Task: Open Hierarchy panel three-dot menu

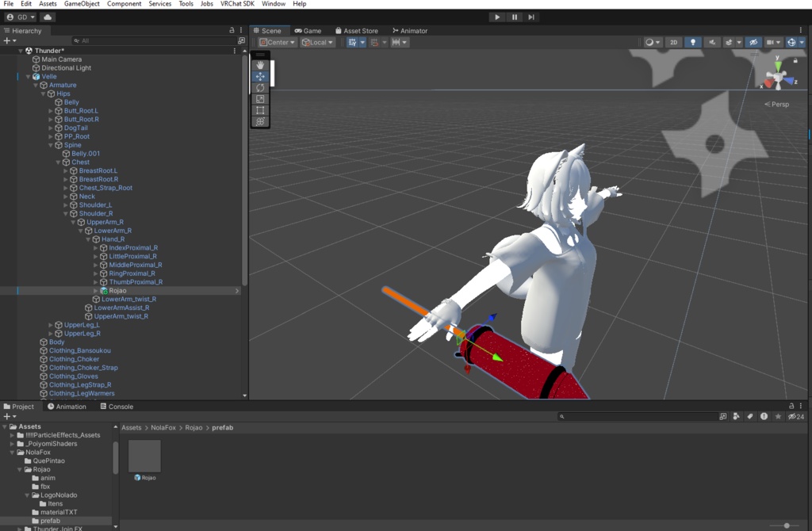Action: click(241, 31)
